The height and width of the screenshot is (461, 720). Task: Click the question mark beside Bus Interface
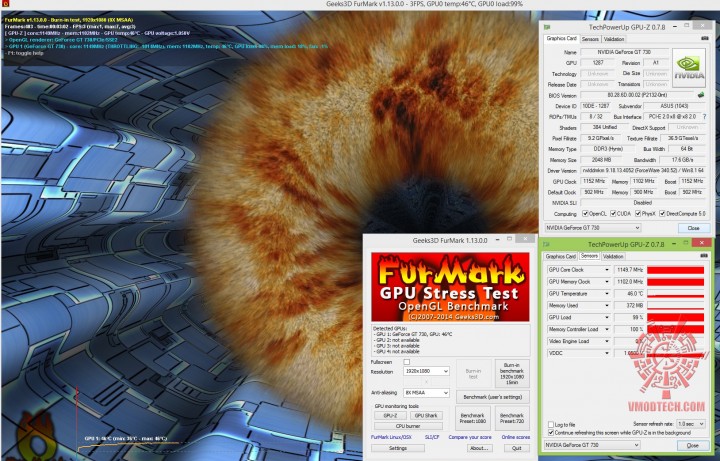pos(704,117)
